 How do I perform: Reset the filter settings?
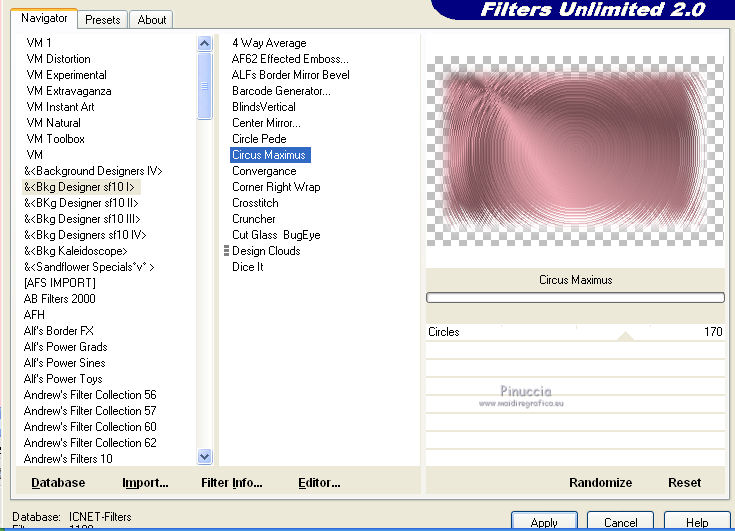684,482
